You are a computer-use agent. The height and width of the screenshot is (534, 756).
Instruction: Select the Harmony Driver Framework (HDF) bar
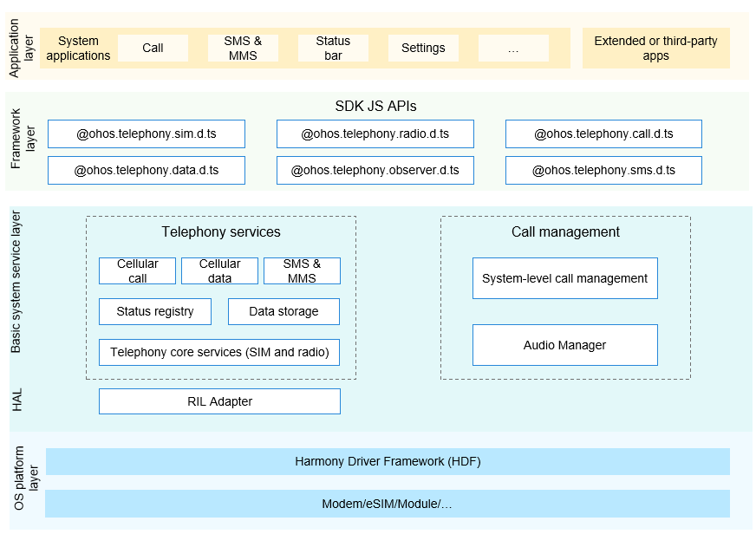tap(388, 462)
